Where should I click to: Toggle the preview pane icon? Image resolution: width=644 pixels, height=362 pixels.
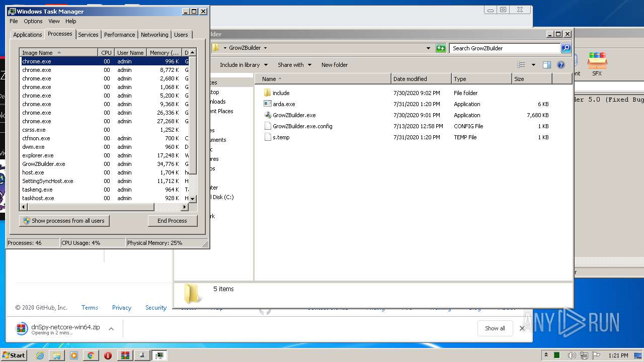pyautogui.click(x=547, y=65)
